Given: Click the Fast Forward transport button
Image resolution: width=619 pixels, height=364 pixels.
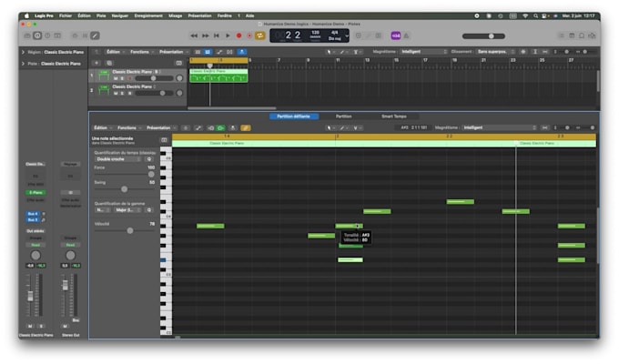Looking at the screenshot, I should tap(206, 35).
